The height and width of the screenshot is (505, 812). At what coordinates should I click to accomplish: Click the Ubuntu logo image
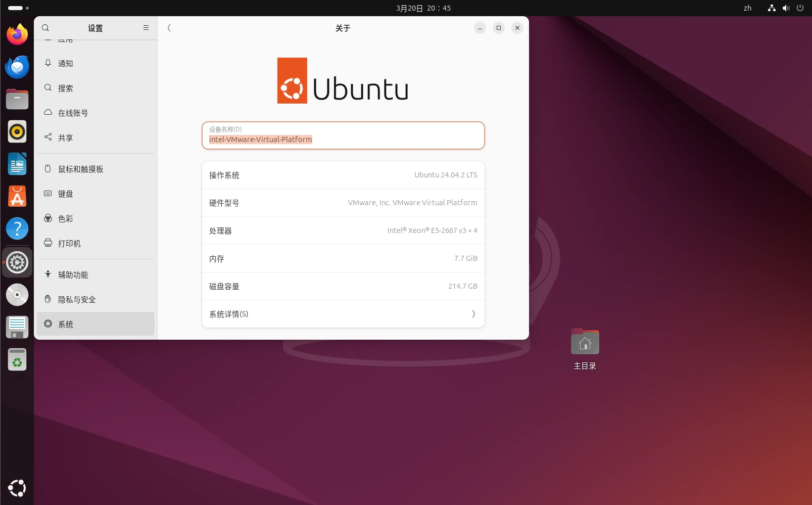343,80
